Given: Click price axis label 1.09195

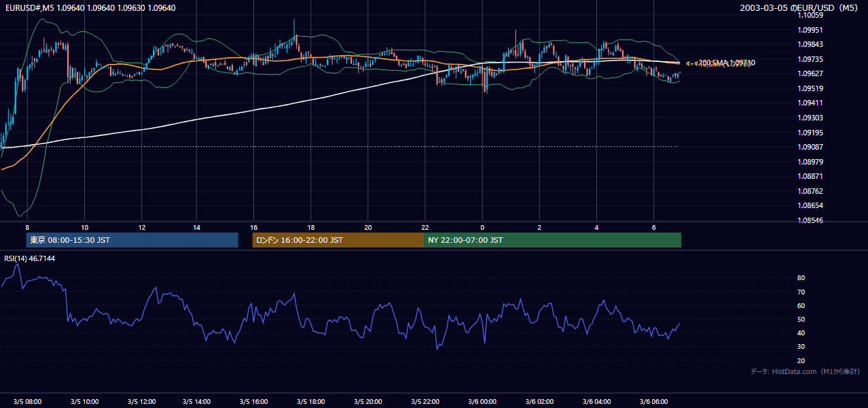Looking at the screenshot, I should click(810, 133).
